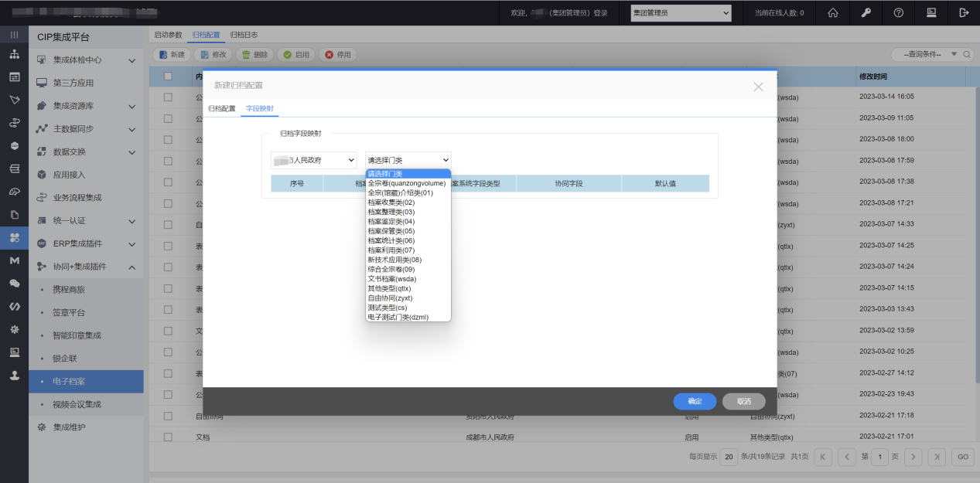The height and width of the screenshot is (483, 980).
Task: Click the home icon in top bar
Action: pyautogui.click(x=833, y=12)
